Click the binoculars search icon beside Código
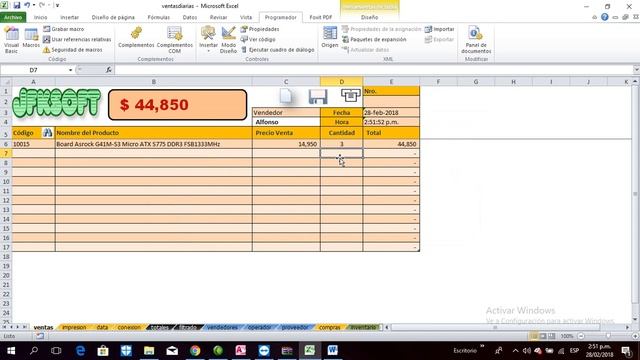 [47, 133]
